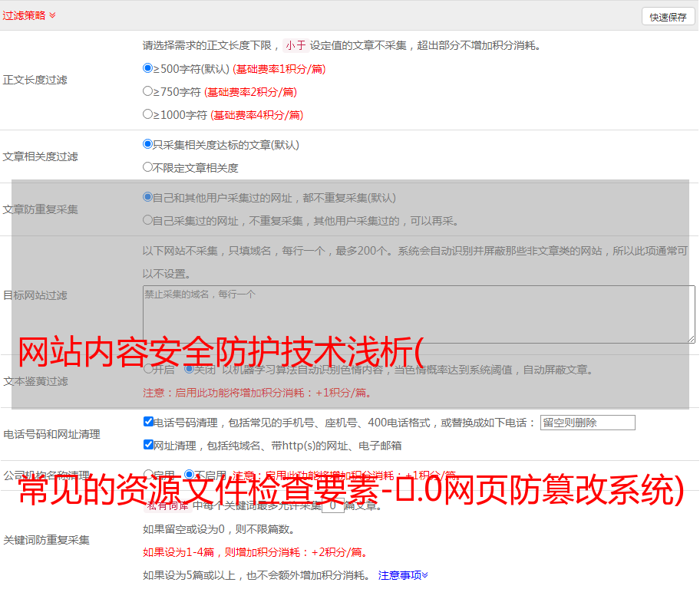Screen dimensions: 700x589
Task: Select 不启用 for 公司机构名称清理
Action: coord(190,475)
